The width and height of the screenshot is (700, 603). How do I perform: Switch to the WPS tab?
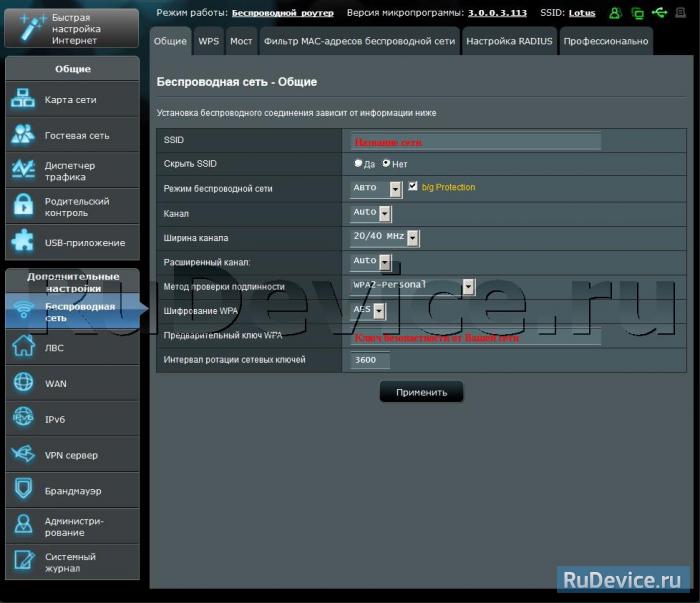click(208, 41)
